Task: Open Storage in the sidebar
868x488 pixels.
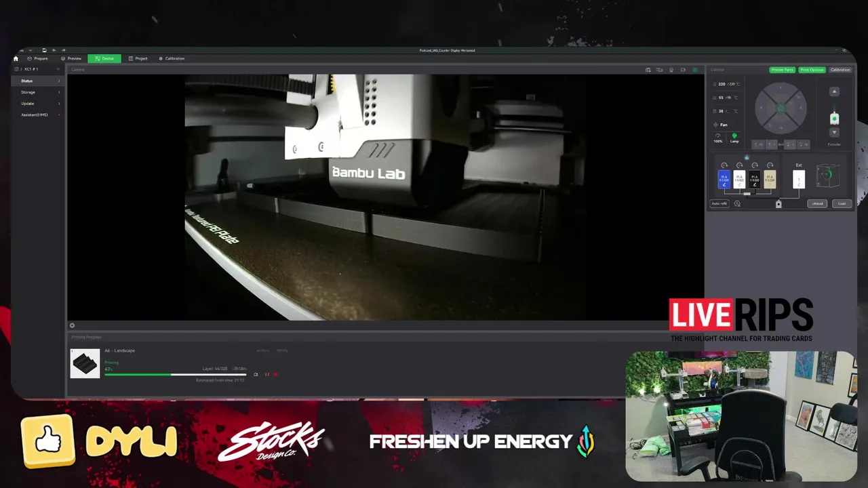Action: point(37,92)
